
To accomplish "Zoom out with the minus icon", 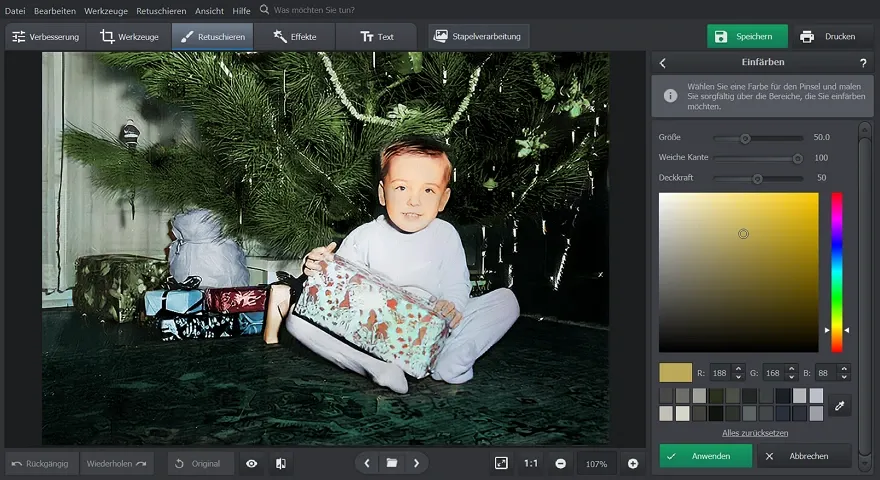I will click(560, 463).
